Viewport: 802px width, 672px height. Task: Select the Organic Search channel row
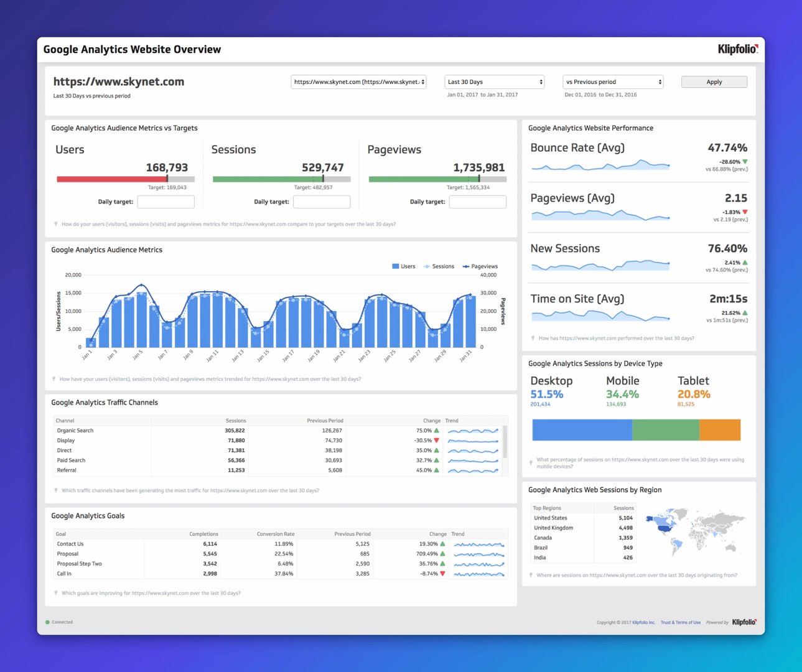(x=277, y=431)
